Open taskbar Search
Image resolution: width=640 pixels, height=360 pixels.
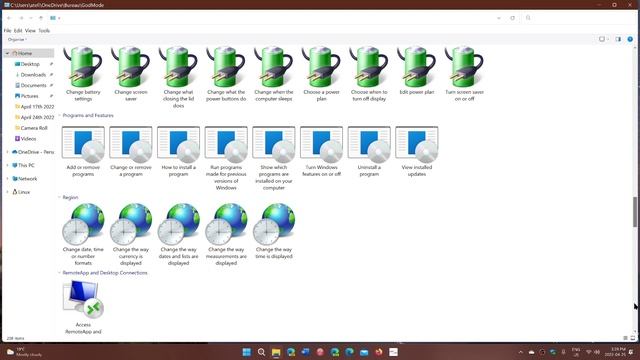tap(261, 352)
